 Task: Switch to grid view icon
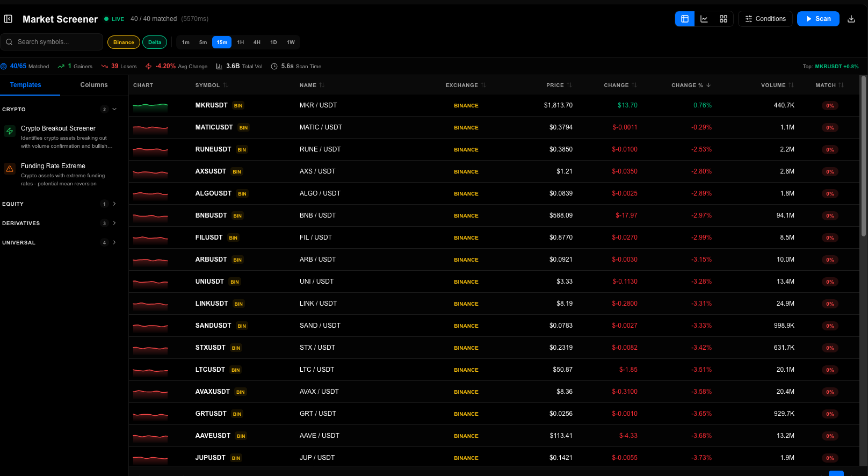click(x=724, y=19)
